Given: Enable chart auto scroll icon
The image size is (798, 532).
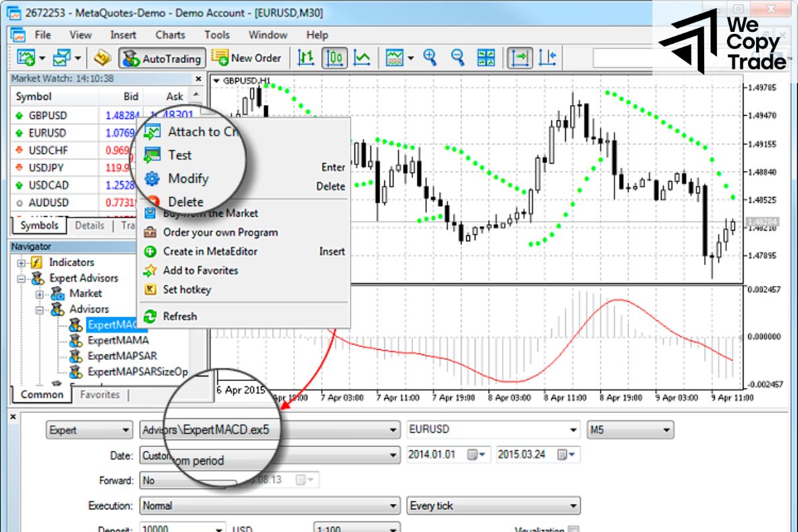Looking at the screenshot, I should (520, 58).
